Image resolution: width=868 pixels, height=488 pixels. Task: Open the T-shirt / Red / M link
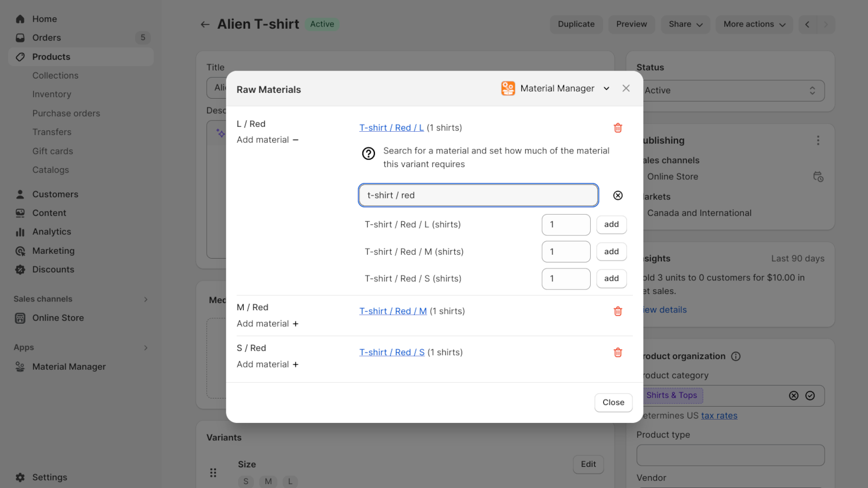393,311
